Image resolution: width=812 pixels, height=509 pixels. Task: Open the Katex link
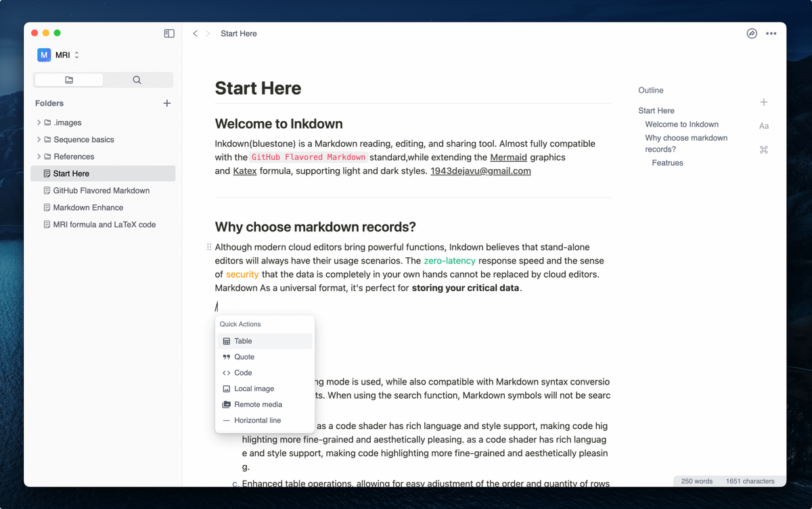click(245, 171)
